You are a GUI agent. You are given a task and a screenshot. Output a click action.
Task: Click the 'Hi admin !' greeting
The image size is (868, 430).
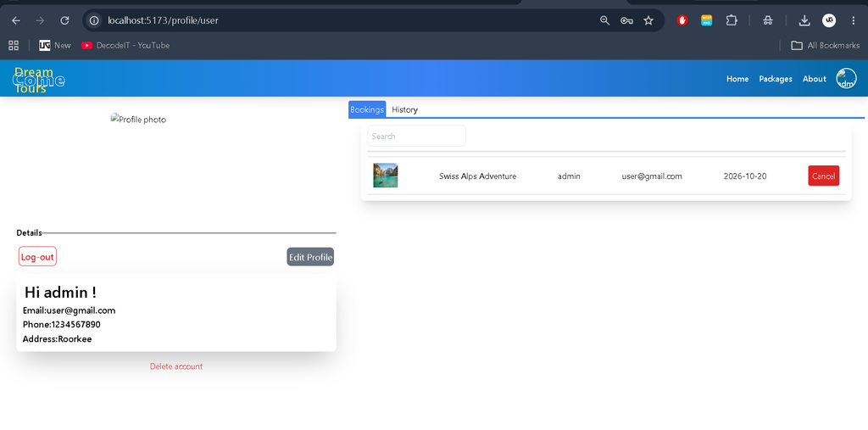pos(61,293)
